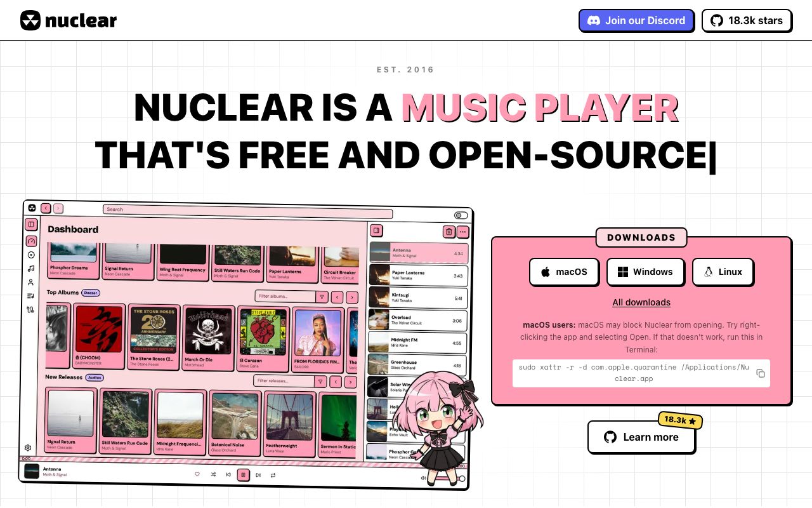Show next New Releases with right chevron
Screen dimensions: 812x508
[x=351, y=382]
